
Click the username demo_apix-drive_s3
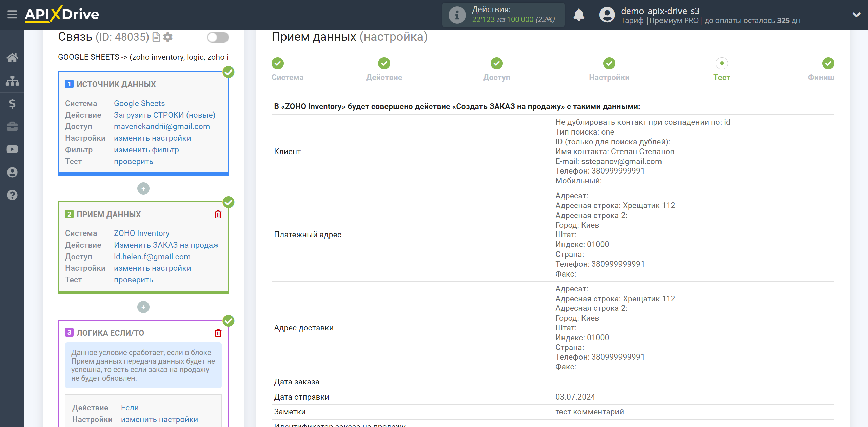(x=660, y=11)
